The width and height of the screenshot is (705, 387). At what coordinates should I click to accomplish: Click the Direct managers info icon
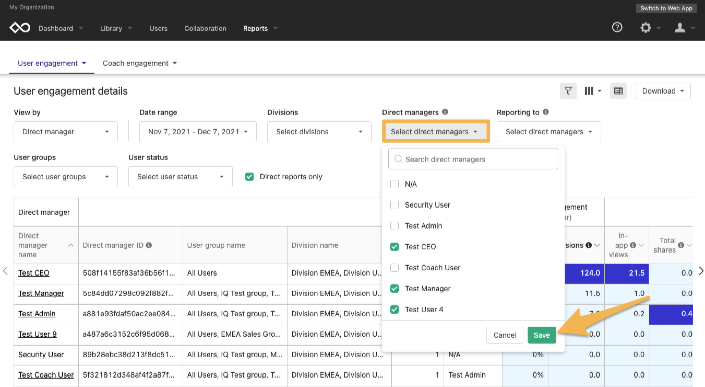[445, 112]
